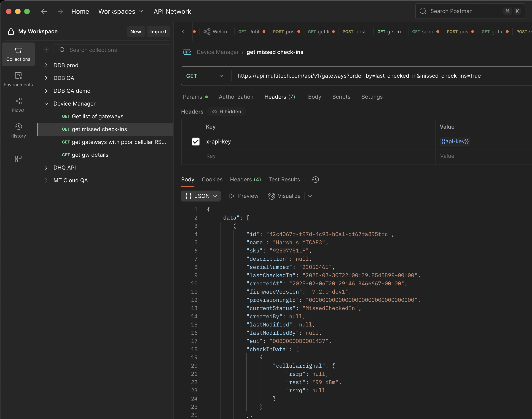
Task: Click the Visualize response button
Action: 285,196
